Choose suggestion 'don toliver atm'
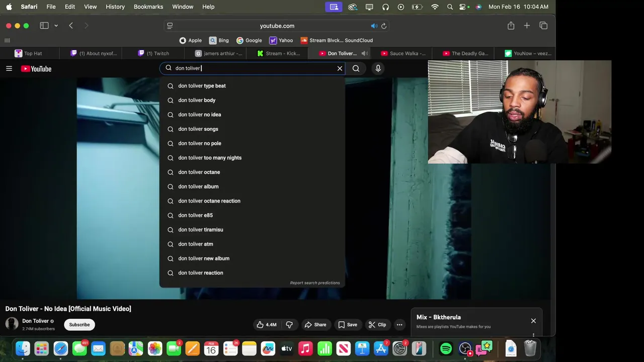644x362 pixels. pyautogui.click(x=252, y=244)
